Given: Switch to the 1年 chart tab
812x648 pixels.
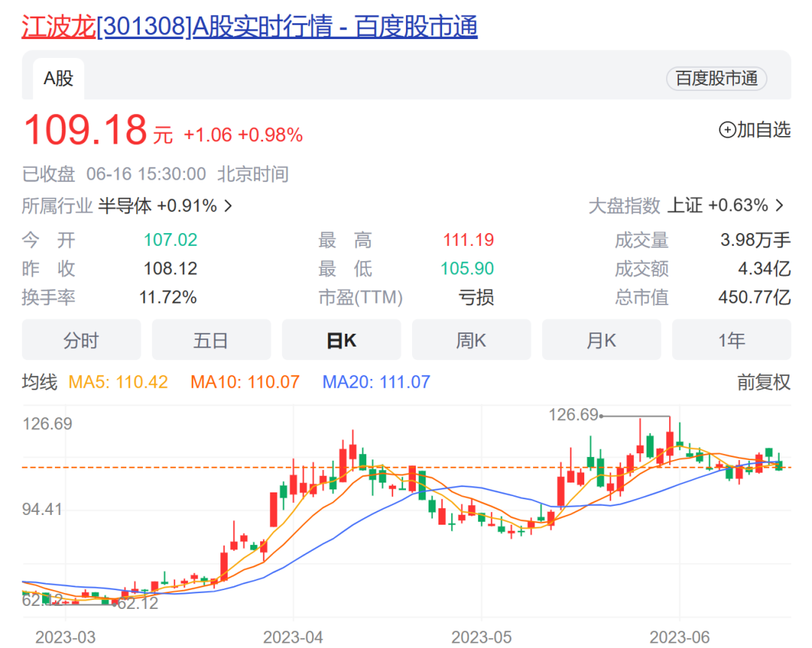Looking at the screenshot, I should pyautogui.click(x=732, y=340).
